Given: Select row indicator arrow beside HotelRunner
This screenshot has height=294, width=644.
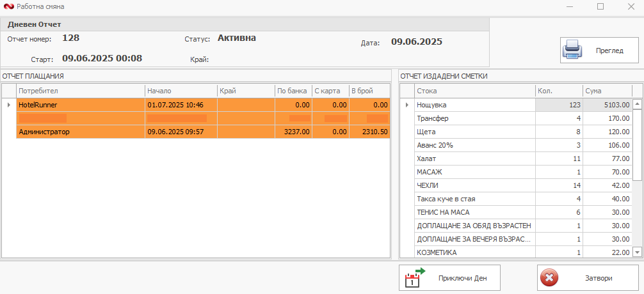Looking at the screenshot, I should 8,105.
